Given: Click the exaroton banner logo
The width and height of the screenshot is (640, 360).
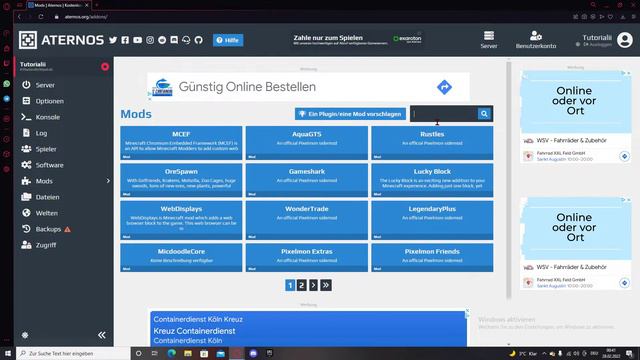Looking at the screenshot, I should [x=407, y=39].
